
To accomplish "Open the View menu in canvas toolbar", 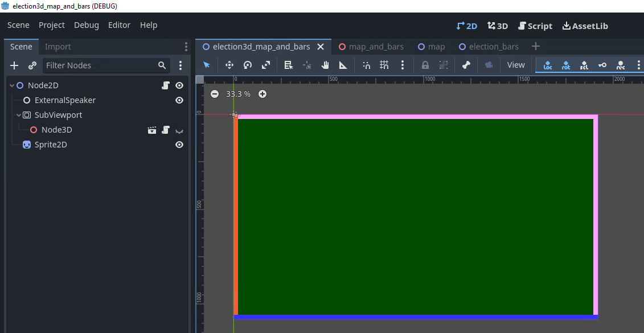I will [516, 65].
